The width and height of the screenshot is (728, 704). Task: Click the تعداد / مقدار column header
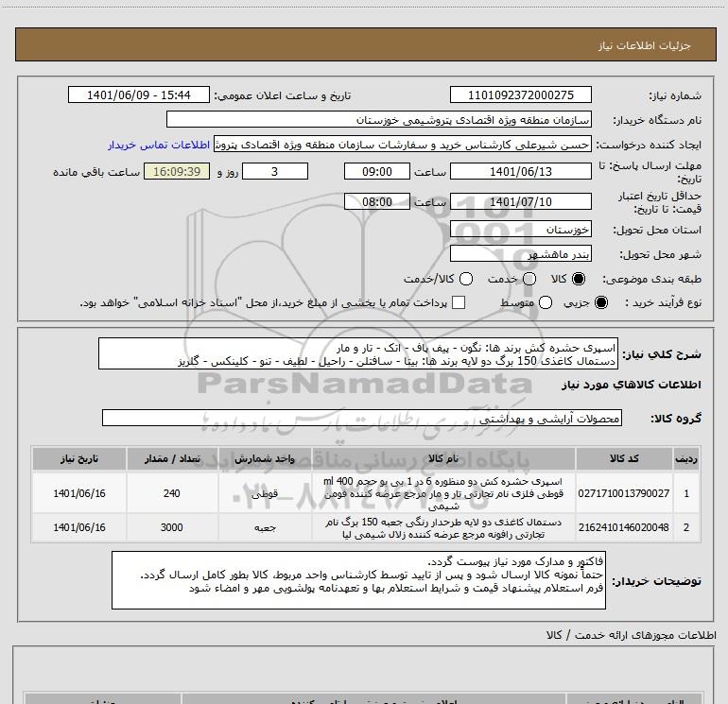[172, 458]
